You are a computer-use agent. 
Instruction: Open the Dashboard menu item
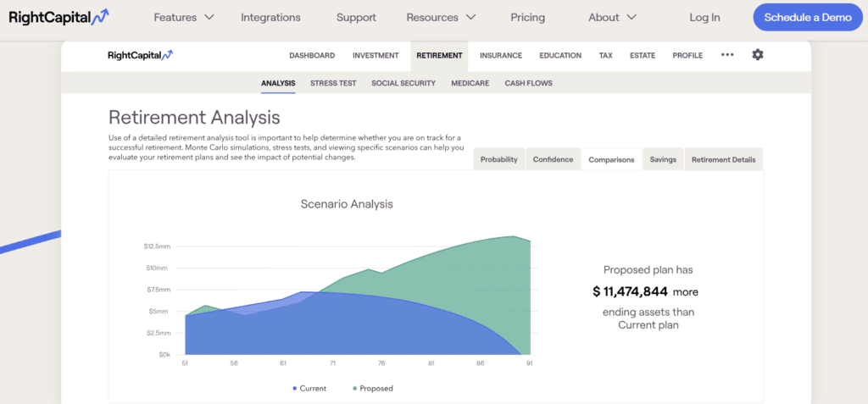[x=312, y=55]
